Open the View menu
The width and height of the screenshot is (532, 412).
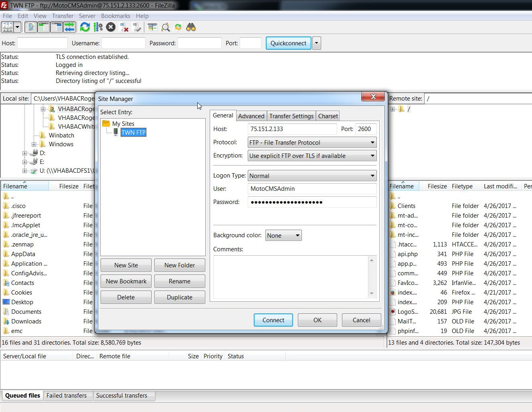(40, 16)
